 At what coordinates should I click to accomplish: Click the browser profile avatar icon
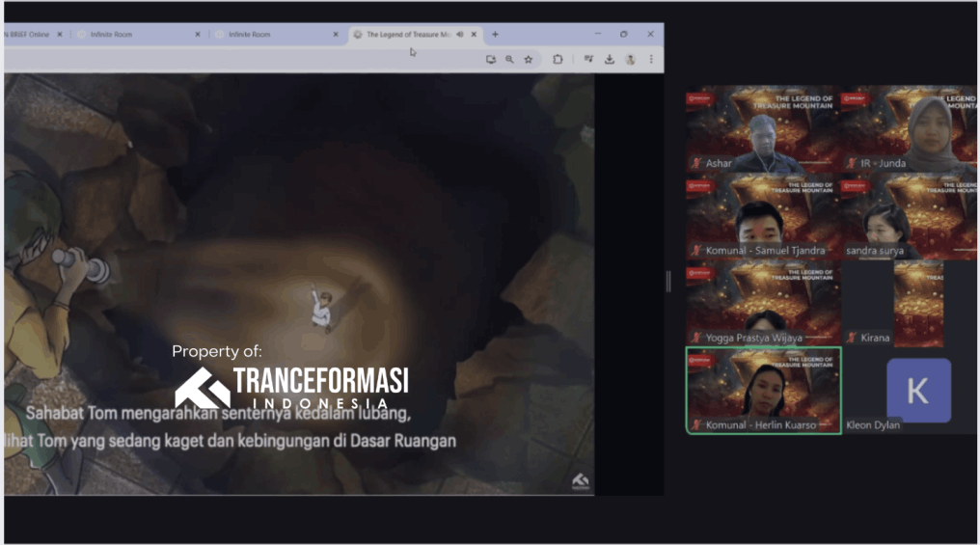pyautogui.click(x=630, y=59)
